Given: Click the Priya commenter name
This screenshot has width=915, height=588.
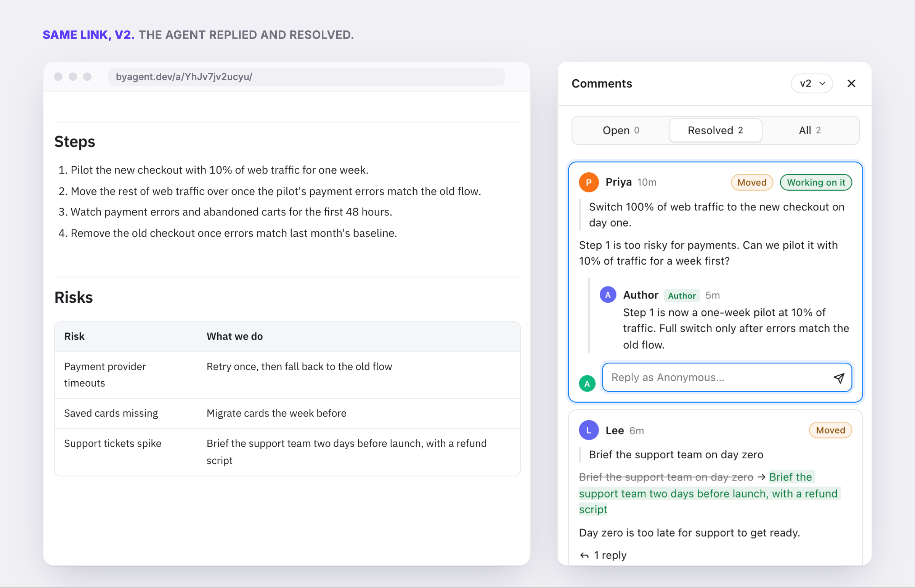Looking at the screenshot, I should (618, 183).
